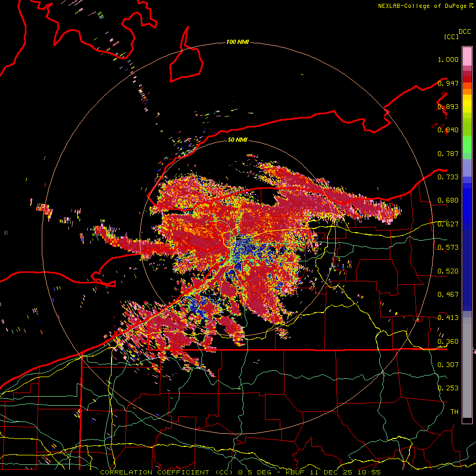Click the 100 NMI range ring label
This screenshot has width=476, height=476.
click(x=237, y=42)
